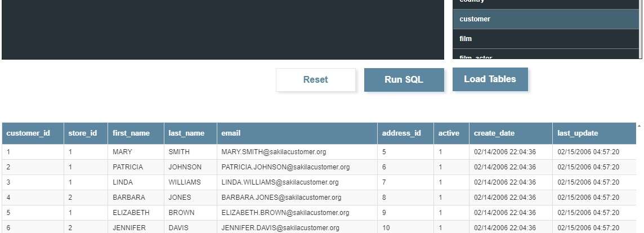Select the PATRICIA first name cell
This screenshot has width=644, height=233.
pyautogui.click(x=128, y=167)
